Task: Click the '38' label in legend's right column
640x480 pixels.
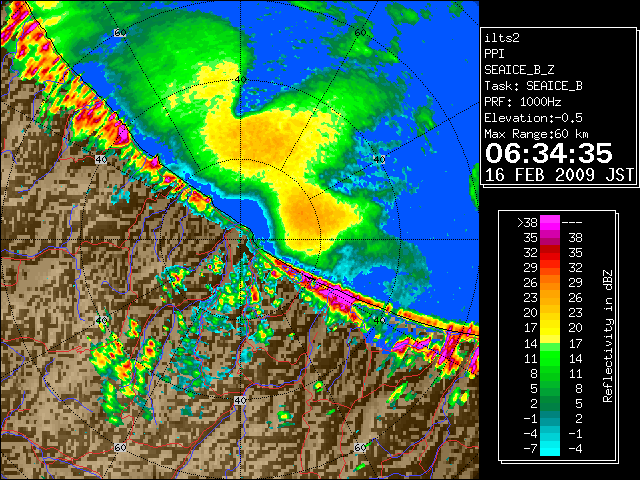Action: tap(575, 238)
